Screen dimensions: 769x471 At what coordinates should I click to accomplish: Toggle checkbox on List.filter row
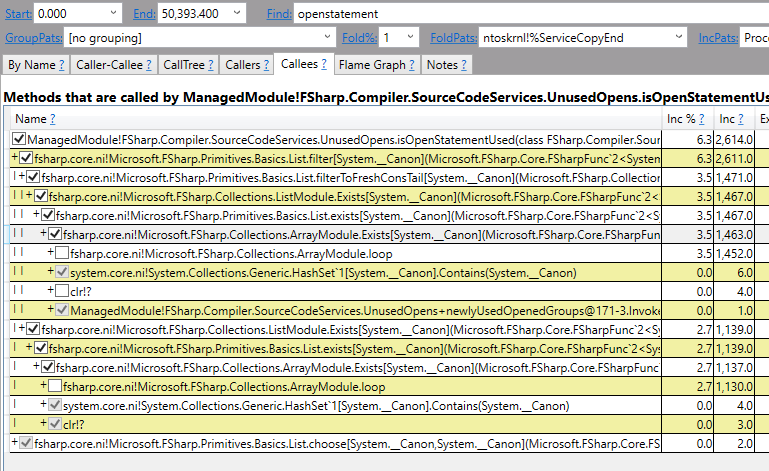pos(26,158)
